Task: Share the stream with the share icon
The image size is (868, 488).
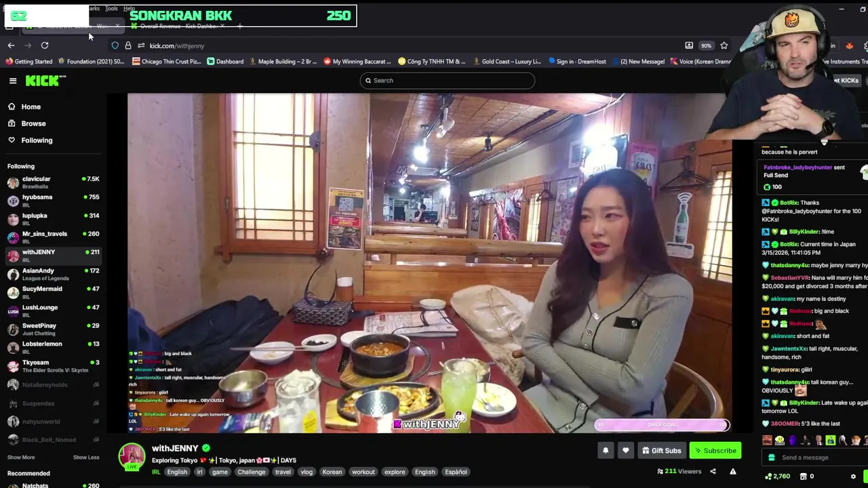Action: [x=713, y=472]
